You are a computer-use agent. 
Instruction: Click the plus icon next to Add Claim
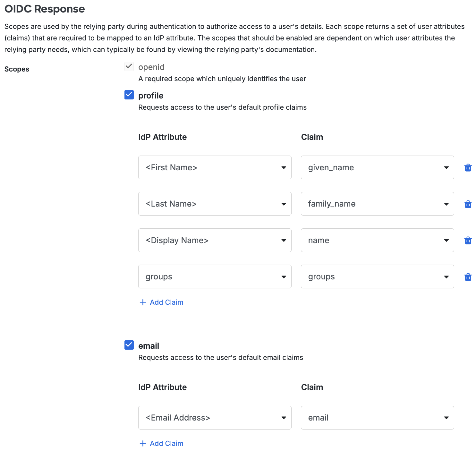tap(142, 302)
